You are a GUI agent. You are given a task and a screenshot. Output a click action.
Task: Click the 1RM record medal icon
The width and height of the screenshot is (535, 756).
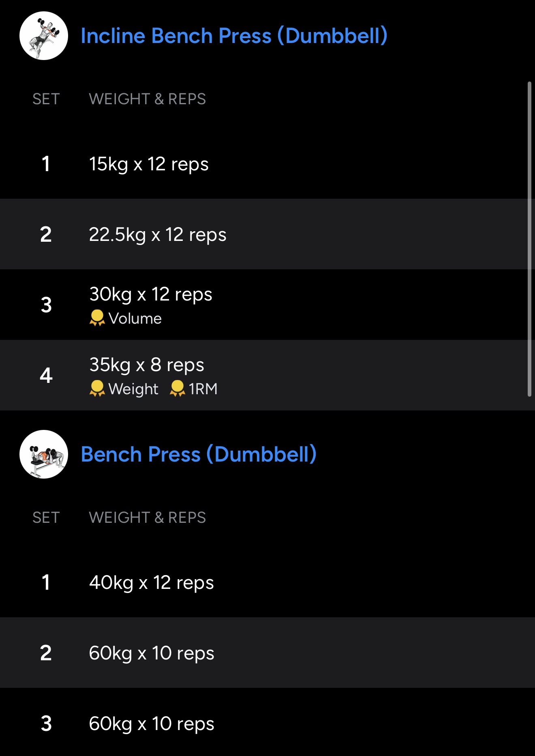(177, 389)
